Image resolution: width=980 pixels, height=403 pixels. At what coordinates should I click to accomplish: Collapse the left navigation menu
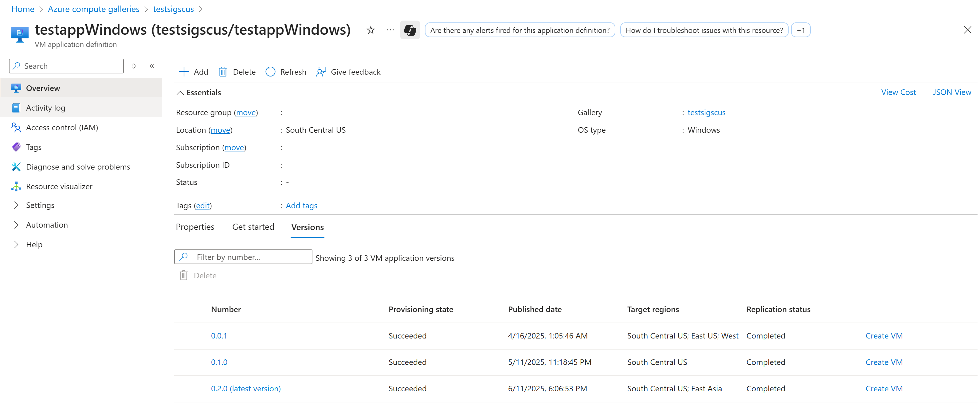pos(152,66)
